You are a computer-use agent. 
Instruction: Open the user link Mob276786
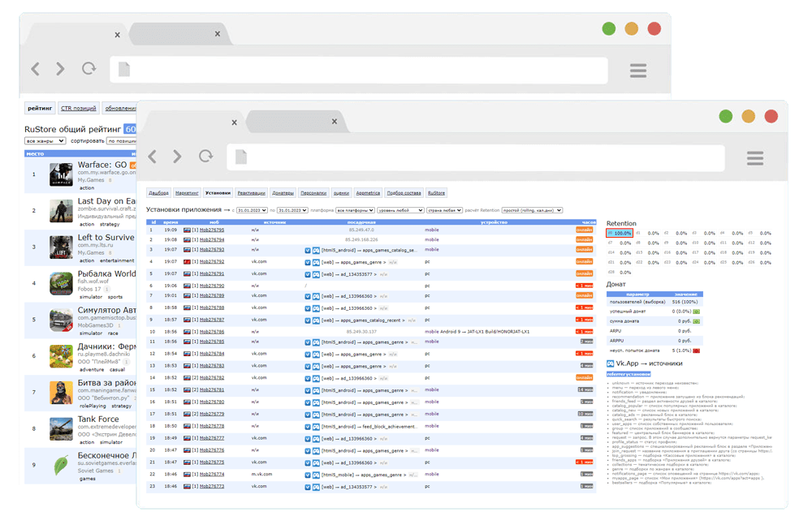pos(212,332)
